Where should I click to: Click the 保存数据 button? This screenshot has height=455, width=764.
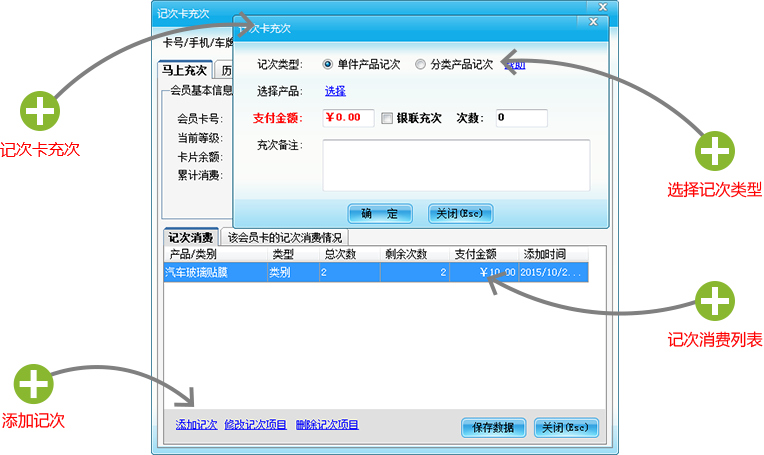tap(493, 428)
